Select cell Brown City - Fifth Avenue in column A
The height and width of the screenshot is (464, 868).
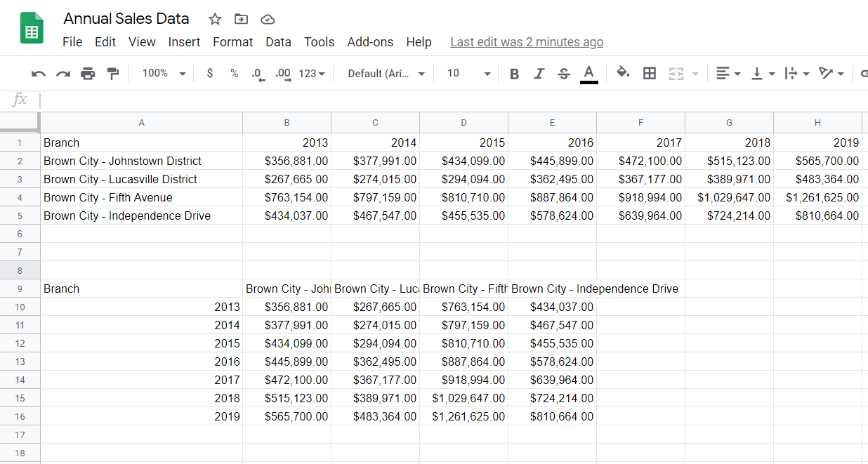coord(141,197)
